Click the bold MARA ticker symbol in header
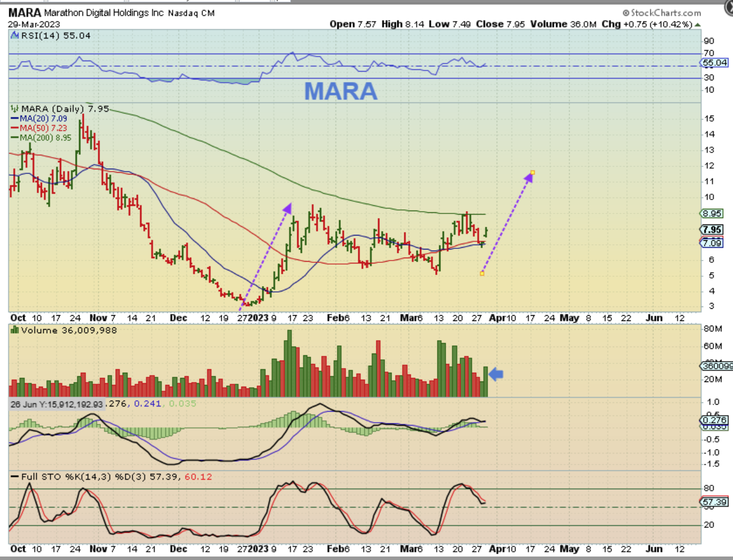Image resolution: width=733 pixels, height=560 pixels. [24, 13]
